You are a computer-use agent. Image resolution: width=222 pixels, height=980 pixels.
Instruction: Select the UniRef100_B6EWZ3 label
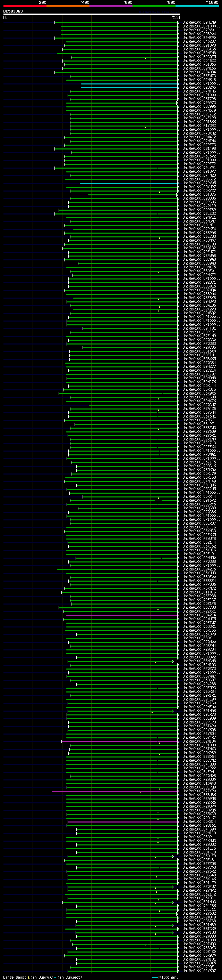click(x=199, y=76)
